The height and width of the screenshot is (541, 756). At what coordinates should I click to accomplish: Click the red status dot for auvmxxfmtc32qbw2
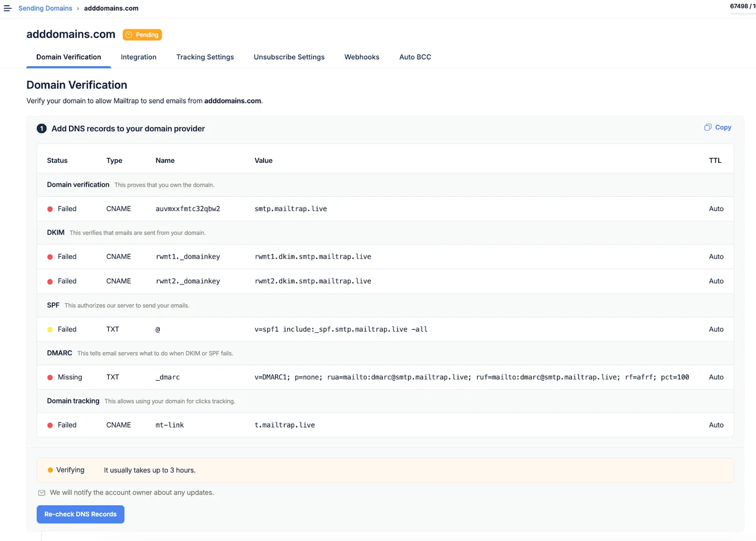[50, 209]
